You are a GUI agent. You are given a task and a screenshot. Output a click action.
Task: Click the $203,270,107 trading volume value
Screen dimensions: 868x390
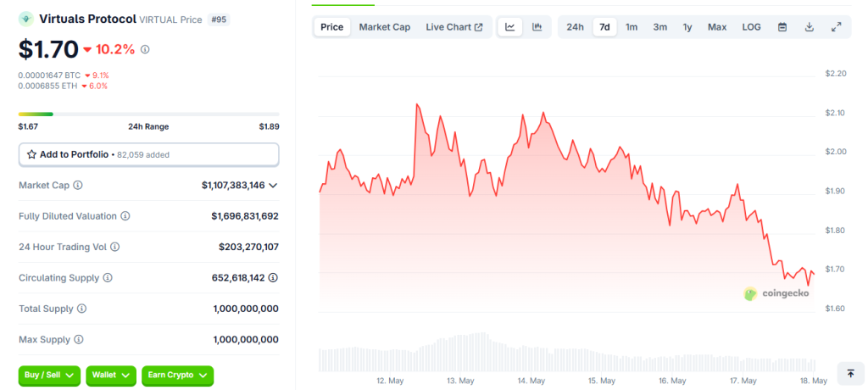248,247
